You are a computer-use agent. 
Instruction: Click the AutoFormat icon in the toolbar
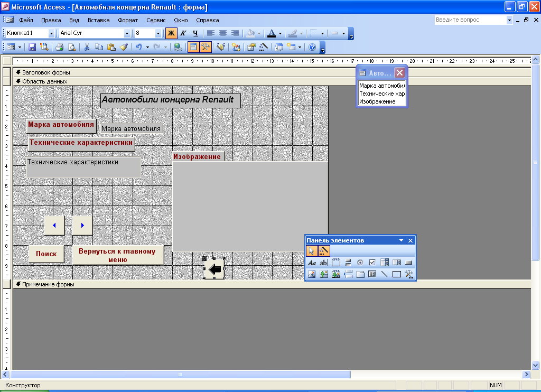221,47
